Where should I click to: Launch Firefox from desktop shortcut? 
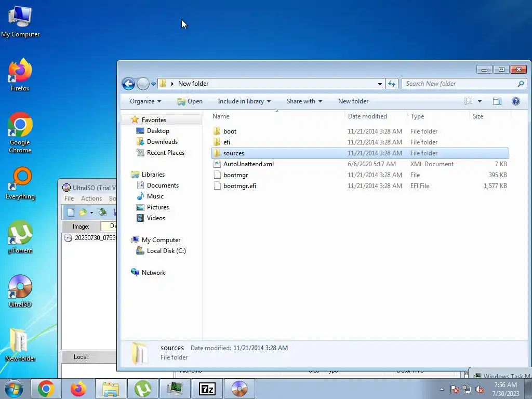pyautogui.click(x=20, y=75)
